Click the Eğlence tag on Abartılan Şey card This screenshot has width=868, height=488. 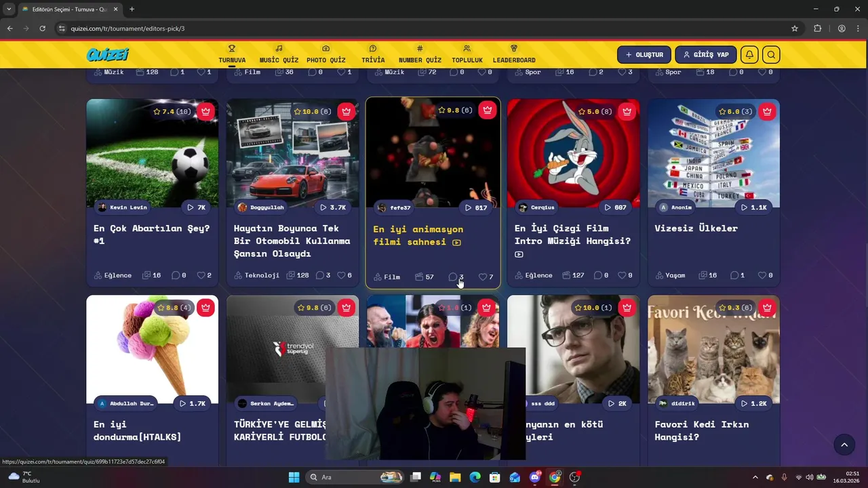click(113, 275)
